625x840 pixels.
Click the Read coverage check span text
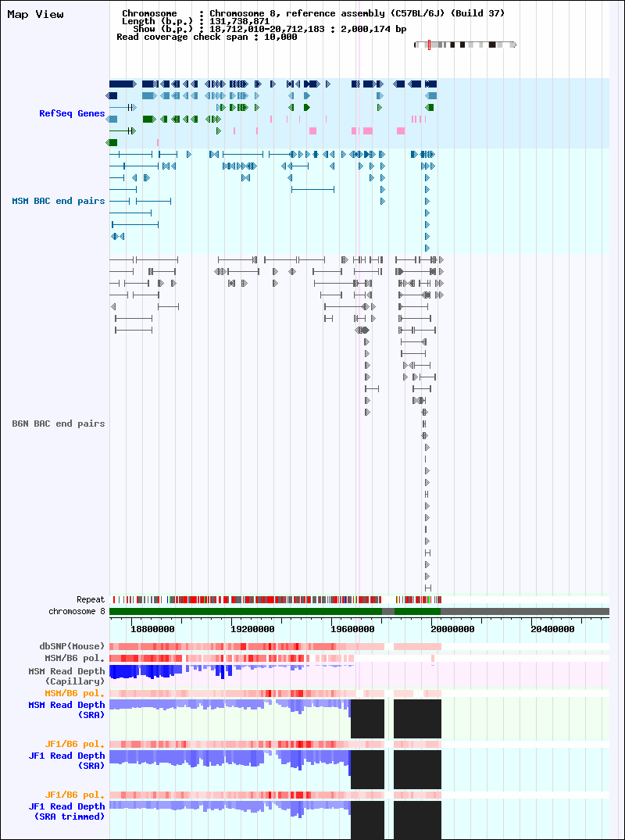(207, 37)
